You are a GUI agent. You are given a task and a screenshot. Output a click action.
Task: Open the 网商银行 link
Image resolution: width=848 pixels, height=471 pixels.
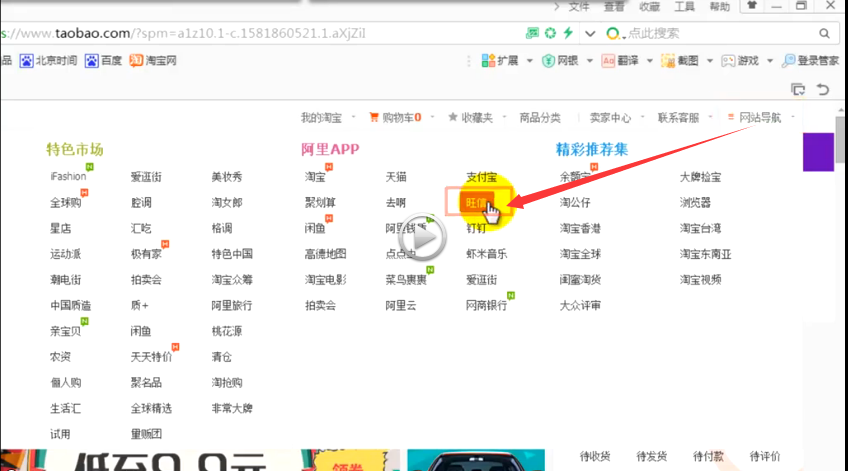coord(487,306)
